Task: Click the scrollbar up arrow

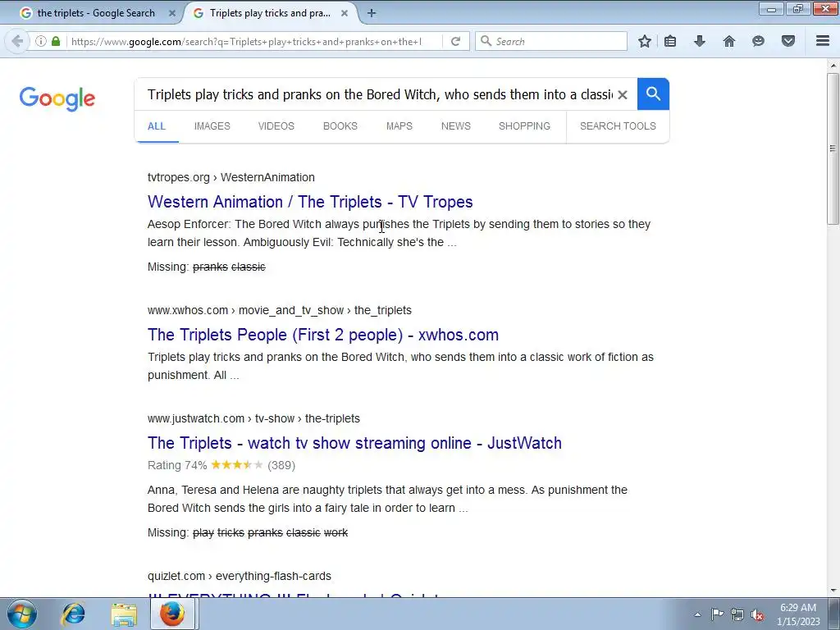Action: tap(833, 66)
